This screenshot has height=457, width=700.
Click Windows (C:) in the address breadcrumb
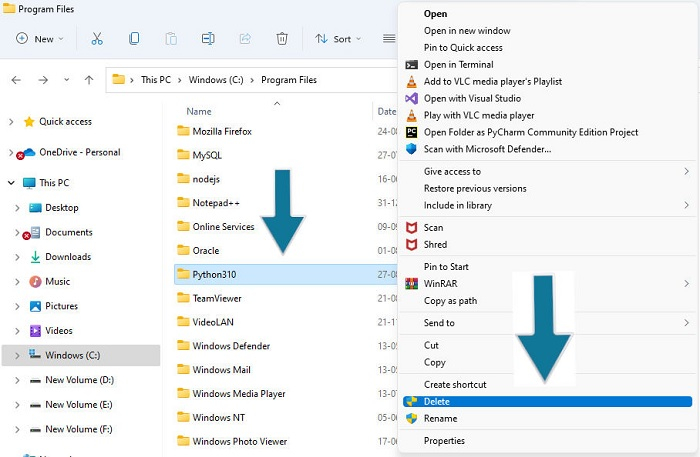[221, 80]
